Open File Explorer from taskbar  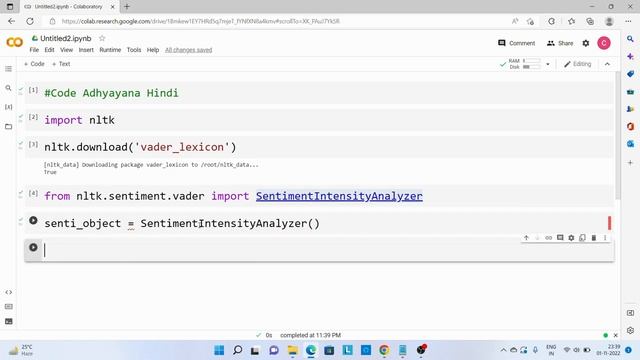293,350
